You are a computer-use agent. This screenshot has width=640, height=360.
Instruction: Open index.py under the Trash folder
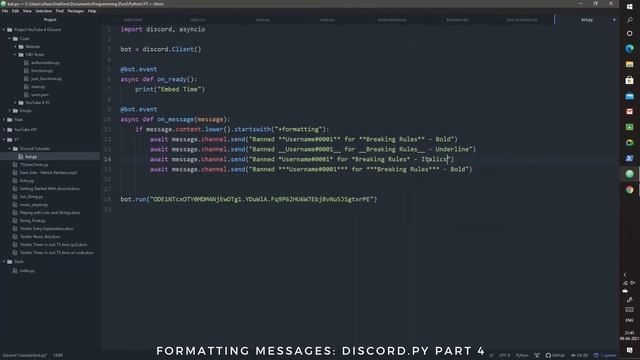(27, 271)
